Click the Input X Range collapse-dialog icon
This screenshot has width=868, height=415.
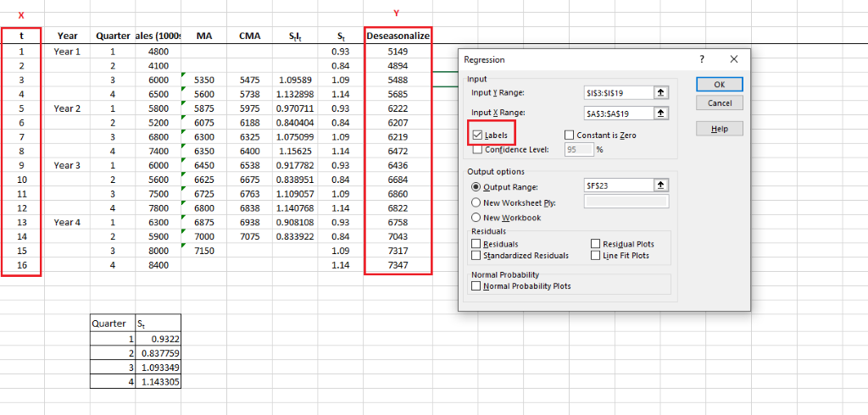660,113
